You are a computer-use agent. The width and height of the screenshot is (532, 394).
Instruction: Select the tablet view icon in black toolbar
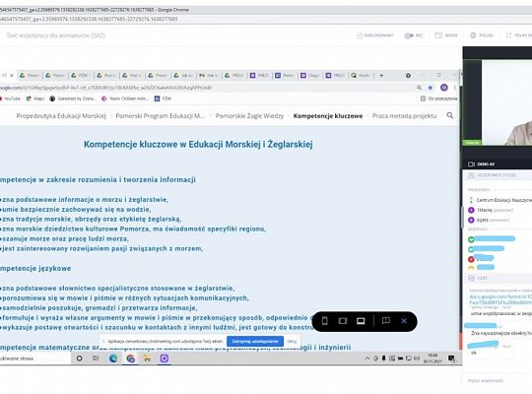coord(343,321)
